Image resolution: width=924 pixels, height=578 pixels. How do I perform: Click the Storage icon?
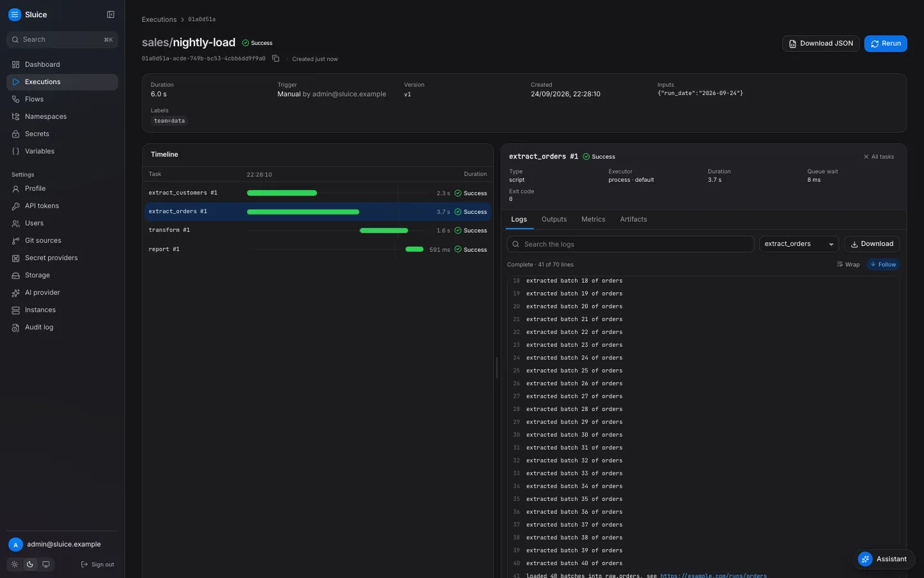pos(15,276)
